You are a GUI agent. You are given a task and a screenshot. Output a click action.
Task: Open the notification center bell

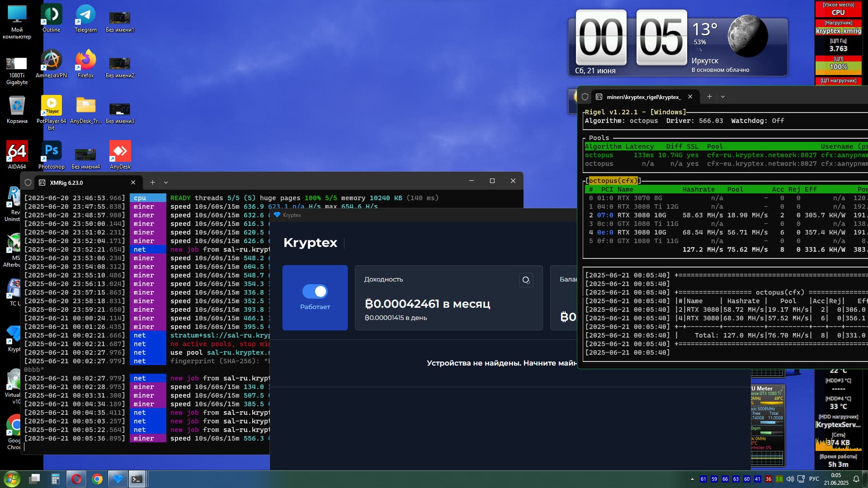(856, 479)
